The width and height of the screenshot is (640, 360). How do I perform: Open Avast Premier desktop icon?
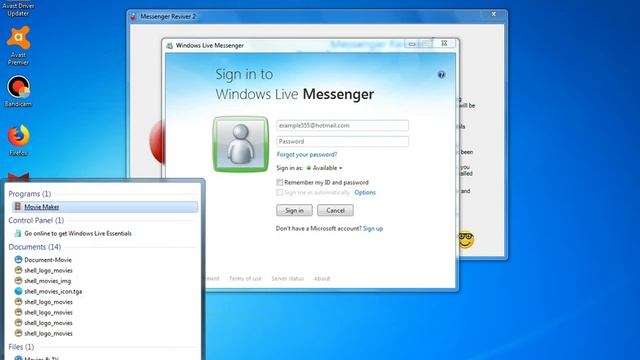tap(18, 45)
